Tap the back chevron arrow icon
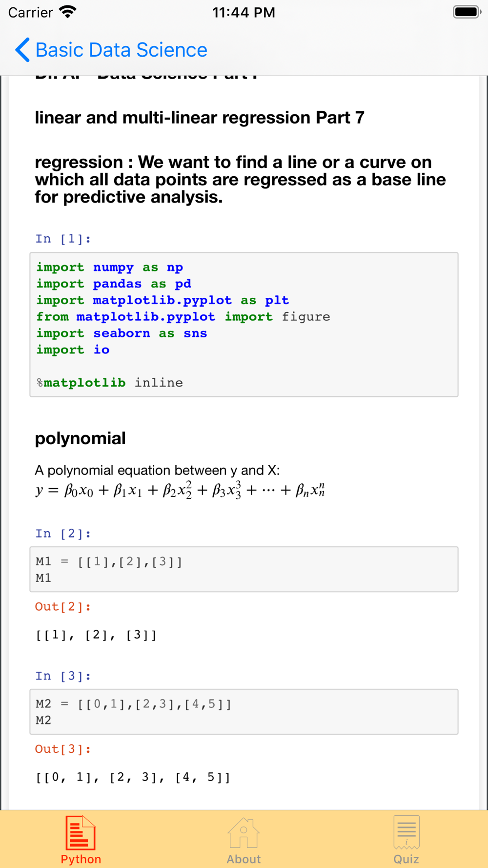 click(22, 50)
